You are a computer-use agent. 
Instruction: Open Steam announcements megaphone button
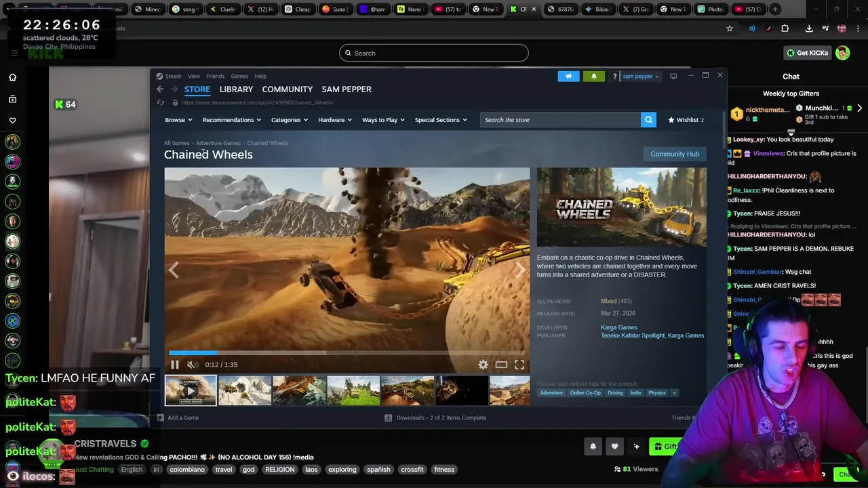pyautogui.click(x=569, y=76)
